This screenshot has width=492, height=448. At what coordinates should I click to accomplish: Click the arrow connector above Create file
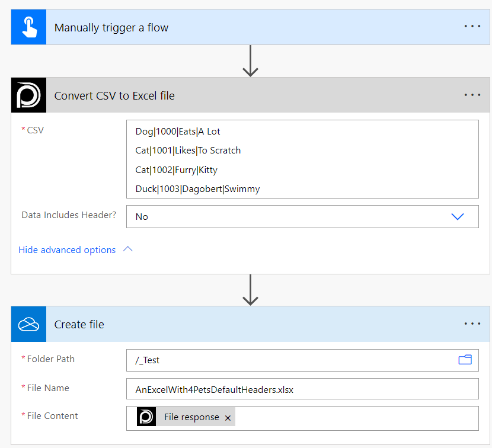click(x=251, y=290)
